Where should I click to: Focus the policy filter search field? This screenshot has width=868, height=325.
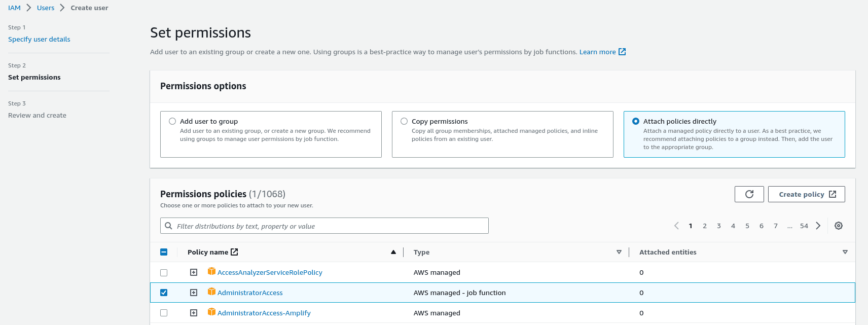(324, 226)
